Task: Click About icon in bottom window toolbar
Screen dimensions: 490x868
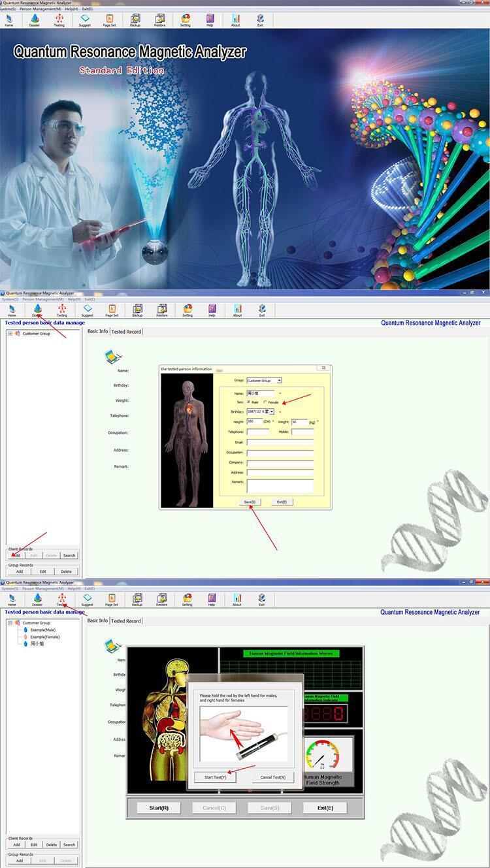Action: 237,600
